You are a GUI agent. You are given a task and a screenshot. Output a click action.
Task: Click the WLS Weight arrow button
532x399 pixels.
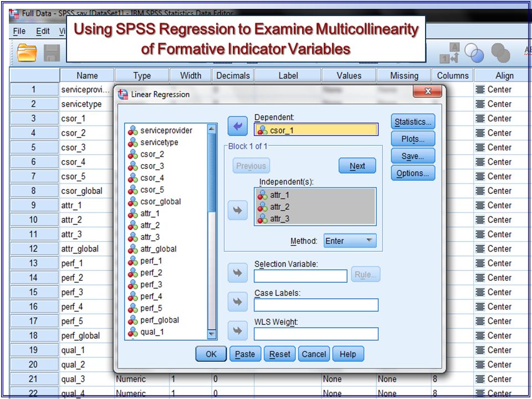238,330
